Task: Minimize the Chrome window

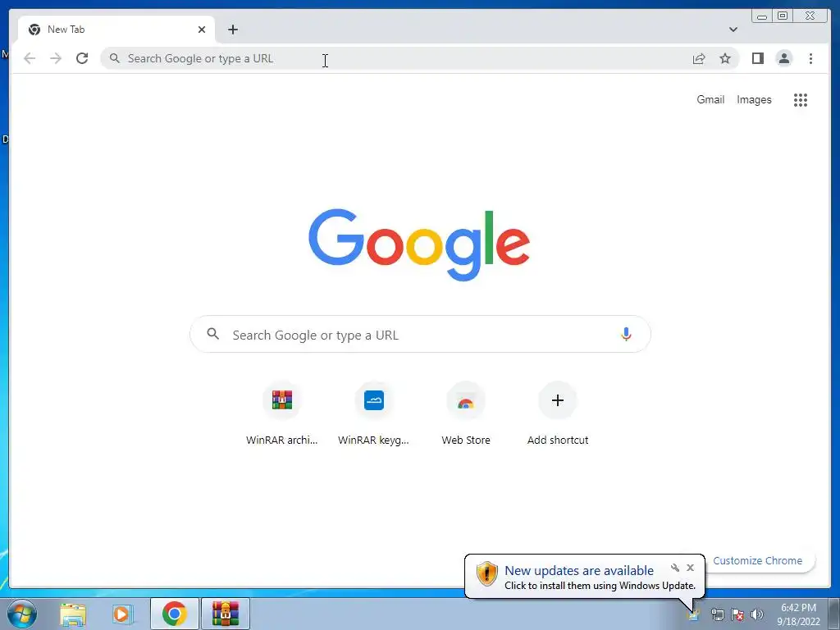Action: (762, 16)
